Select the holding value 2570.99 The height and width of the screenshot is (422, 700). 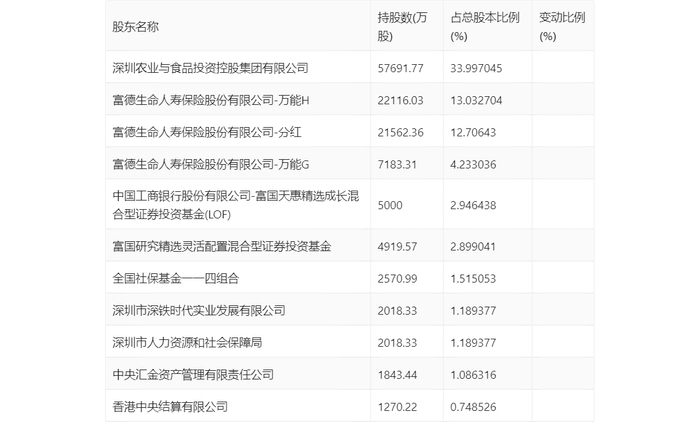coord(397,279)
